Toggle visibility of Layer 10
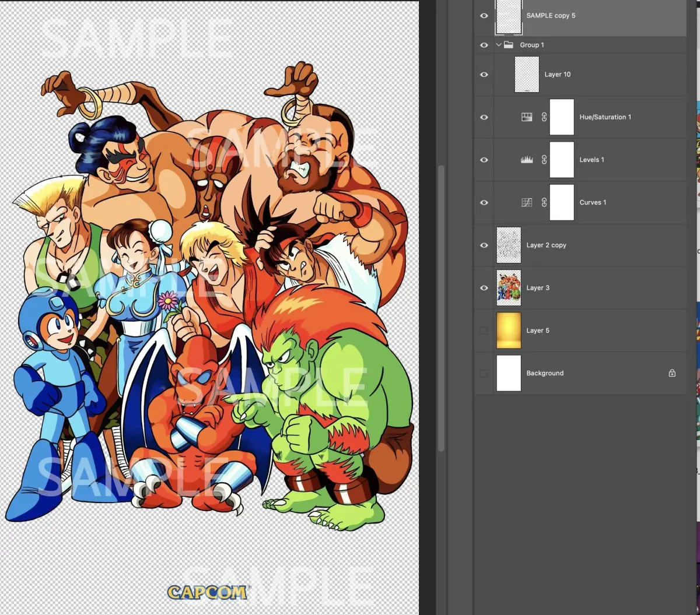Viewport: 700px width, 615px height. (484, 75)
